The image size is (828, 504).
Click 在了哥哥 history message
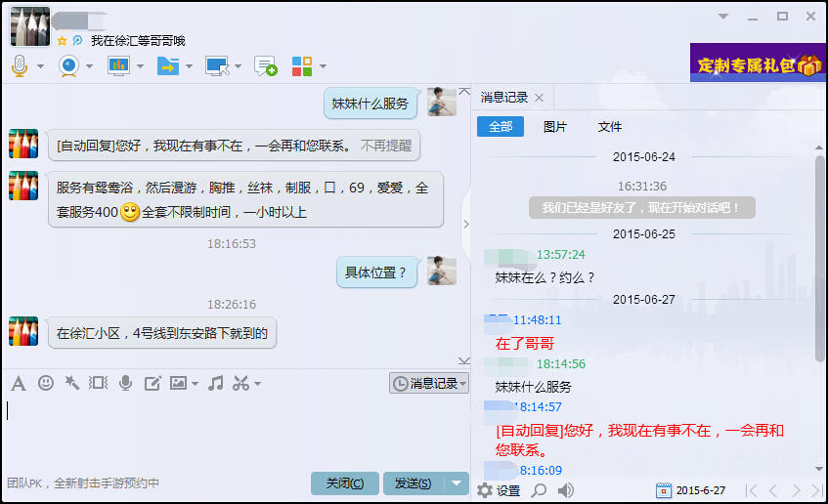coord(525,344)
